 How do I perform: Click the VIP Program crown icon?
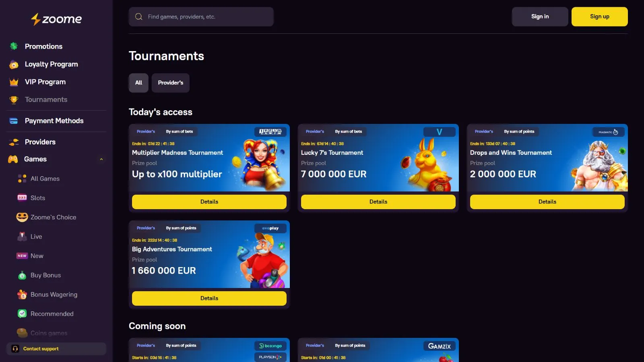tap(14, 82)
